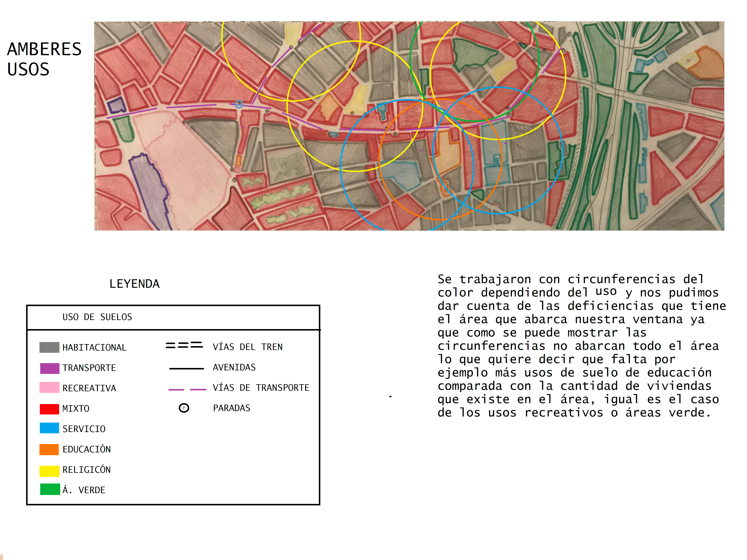
Task: Click the green Á. VERDE legend swatch
Action: (50, 489)
